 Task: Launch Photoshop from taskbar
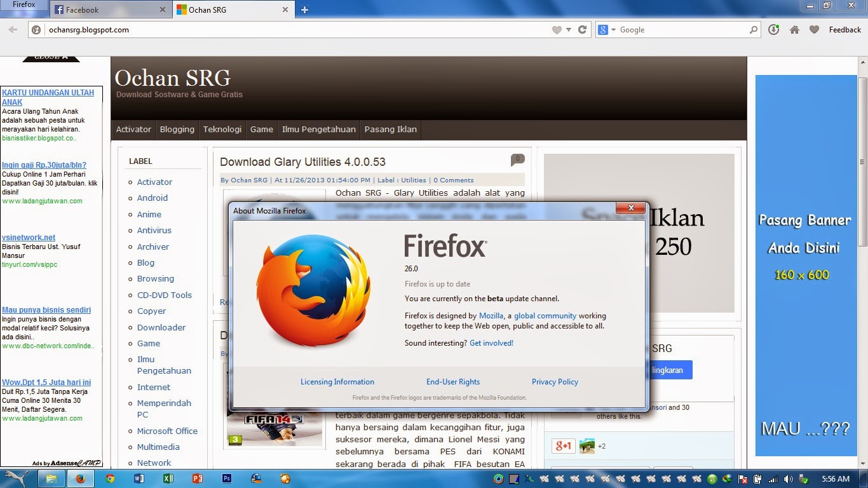tap(227, 478)
